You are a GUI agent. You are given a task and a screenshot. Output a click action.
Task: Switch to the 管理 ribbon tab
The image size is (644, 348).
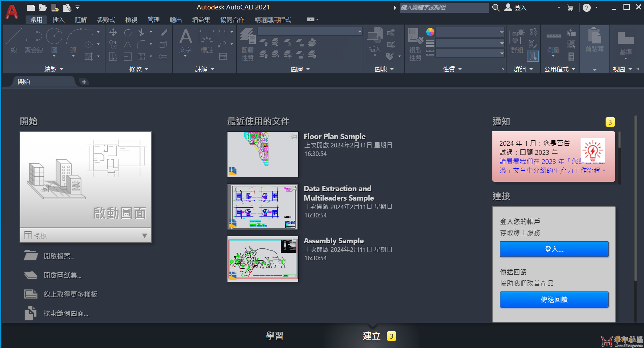tap(154, 20)
